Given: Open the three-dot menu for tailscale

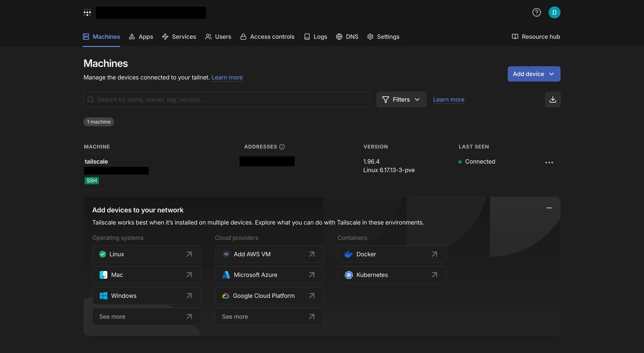Looking at the screenshot, I should pyautogui.click(x=549, y=163).
